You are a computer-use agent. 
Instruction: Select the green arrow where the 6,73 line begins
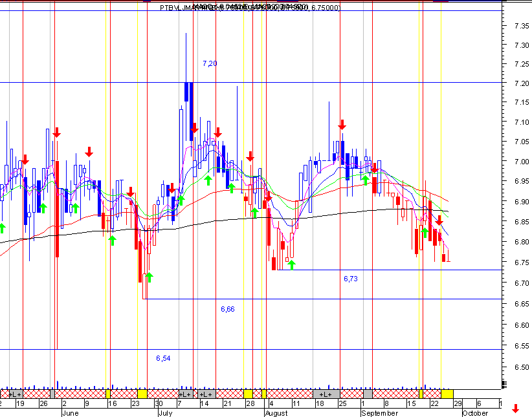(291, 265)
